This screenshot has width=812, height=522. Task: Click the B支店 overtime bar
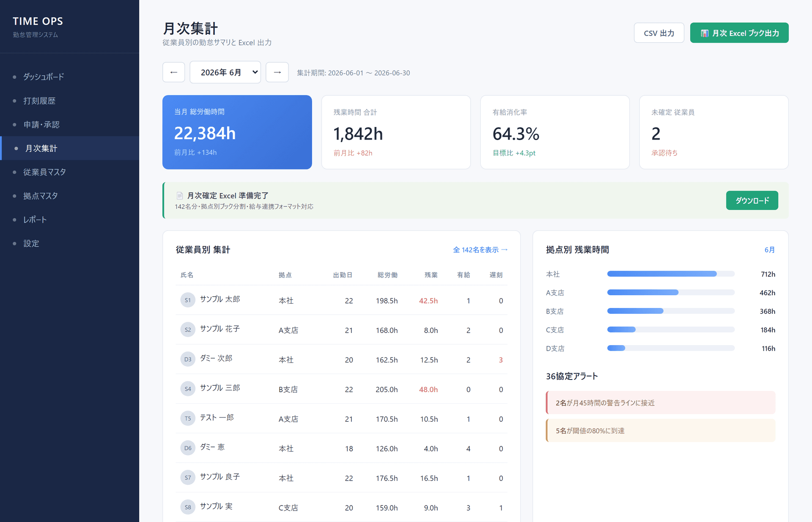click(x=671, y=311)
